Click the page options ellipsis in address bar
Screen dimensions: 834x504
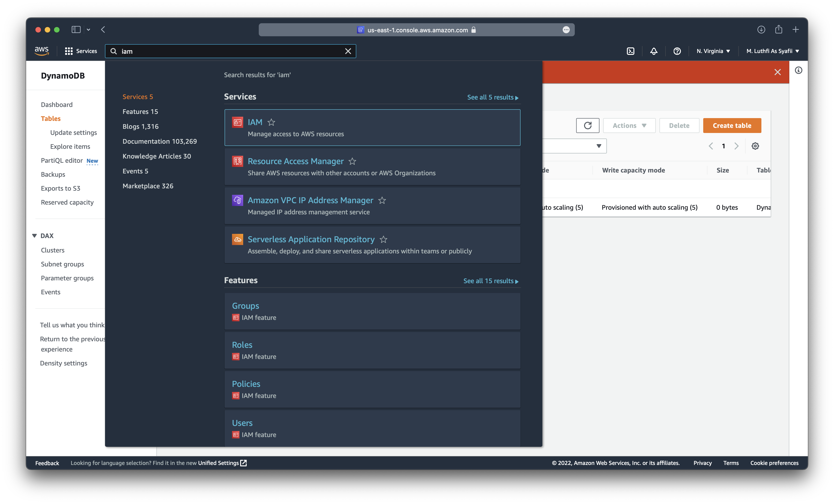tap(566, 30)
